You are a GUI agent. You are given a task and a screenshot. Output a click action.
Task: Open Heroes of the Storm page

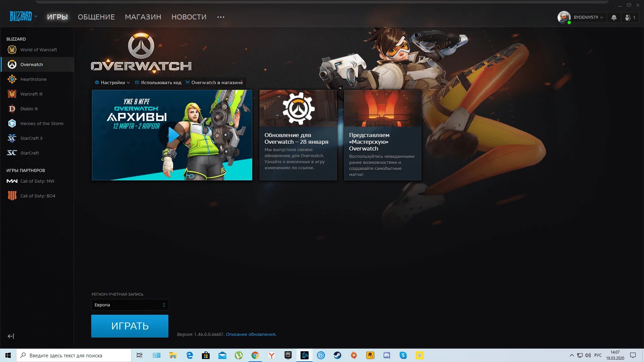point(42,123)
